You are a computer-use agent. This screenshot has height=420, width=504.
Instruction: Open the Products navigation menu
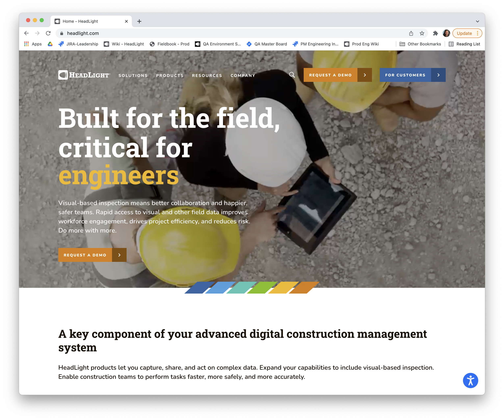pyautogui.click(x=170, y=75)
